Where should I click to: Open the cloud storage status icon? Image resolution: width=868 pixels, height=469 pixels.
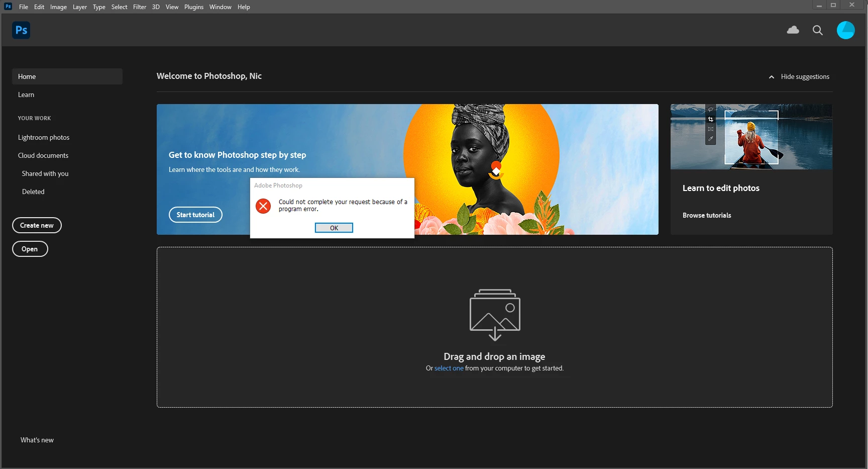[793, 30]
